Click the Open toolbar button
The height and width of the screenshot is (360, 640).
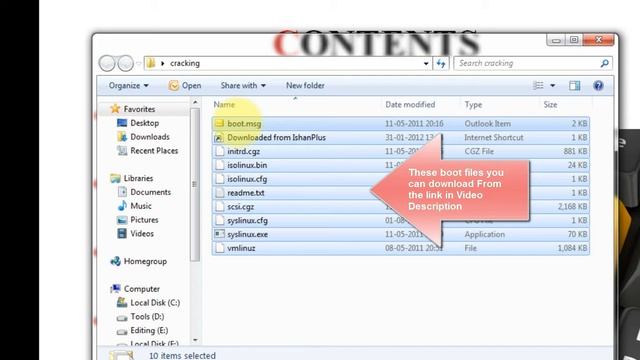click(x=185, y=85)
